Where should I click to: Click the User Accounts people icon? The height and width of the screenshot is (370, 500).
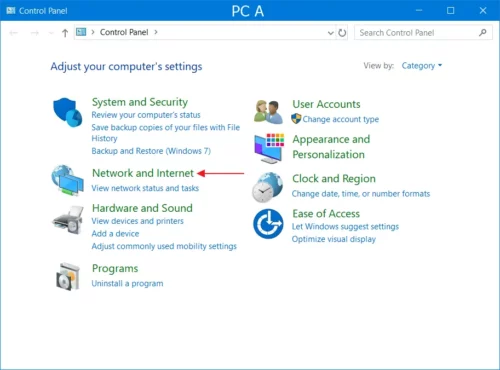pyautogui.click(x=268, y=112)
